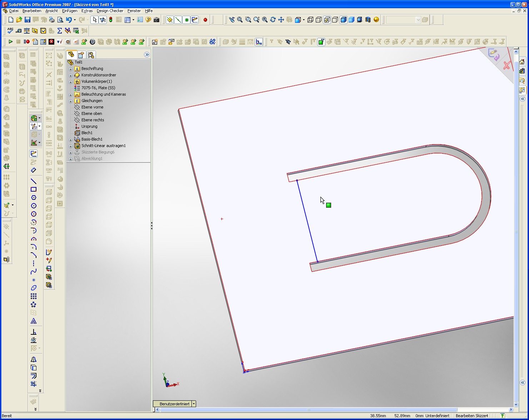The image size is (529, 420).
Task: Open the Einfügen menu
Action: click(x=70, y=11)
